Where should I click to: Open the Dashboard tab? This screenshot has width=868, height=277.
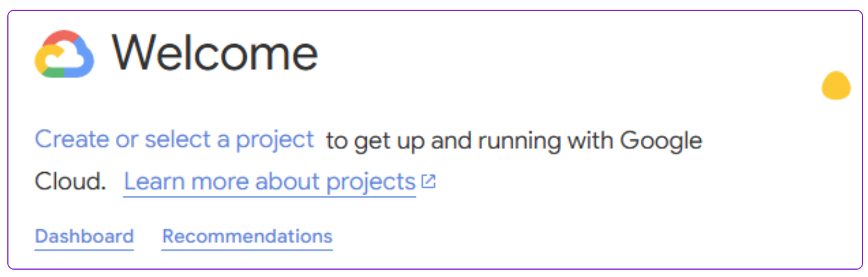(x=84, y=236)
